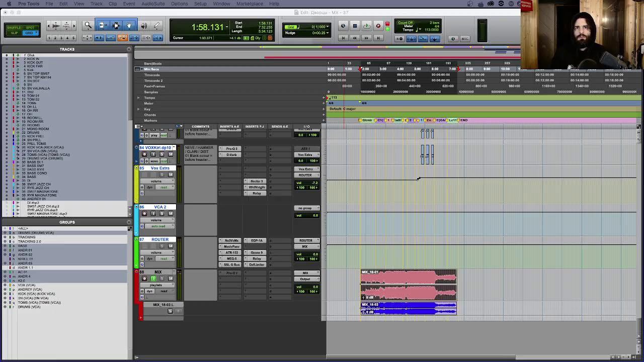
Task: Start playback with Play button
Action: [x=366, y=26]
